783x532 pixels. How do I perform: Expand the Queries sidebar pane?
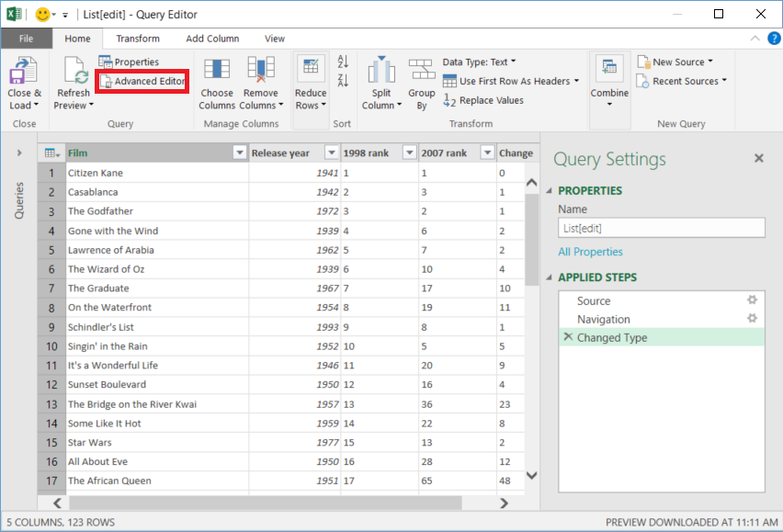click(x=19, y=154)
